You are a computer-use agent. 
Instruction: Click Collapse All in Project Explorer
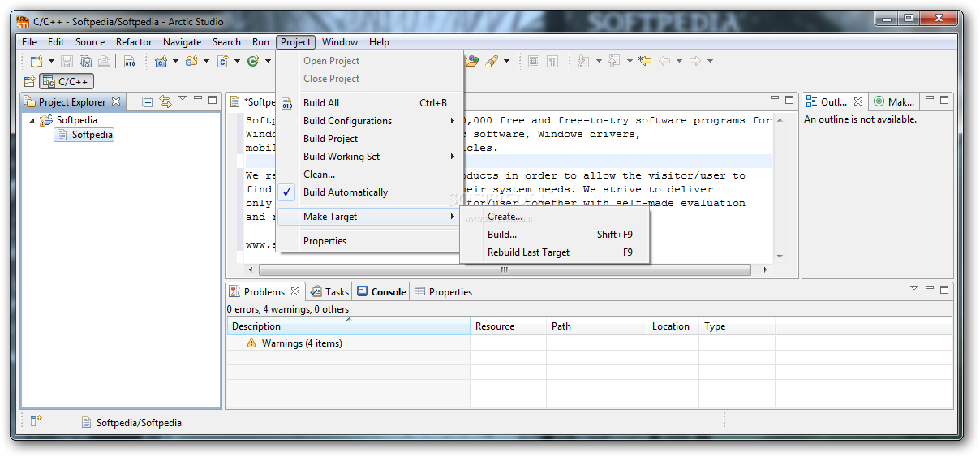coord(148,101)
